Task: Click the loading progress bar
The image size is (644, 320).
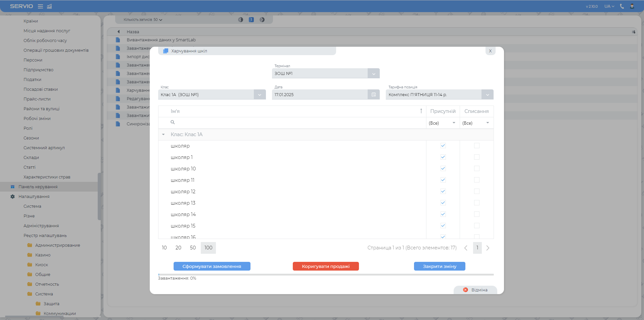Action: (326, 275)
